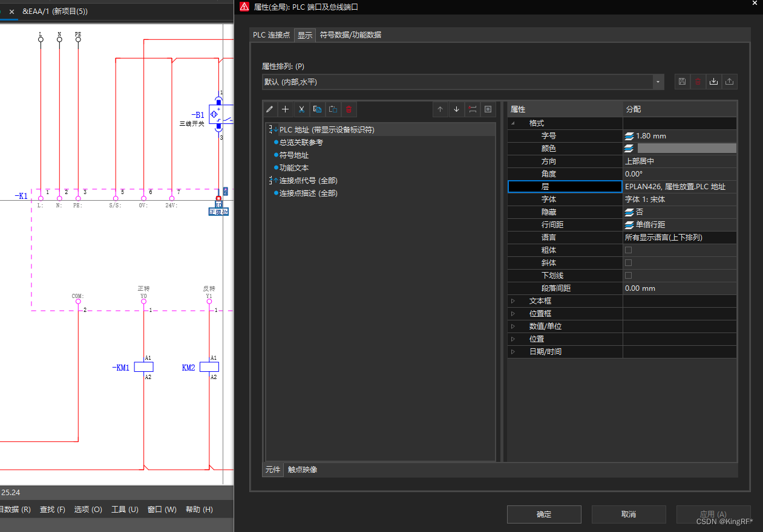Click the export arrangement icon

click(x=730, y=82)
